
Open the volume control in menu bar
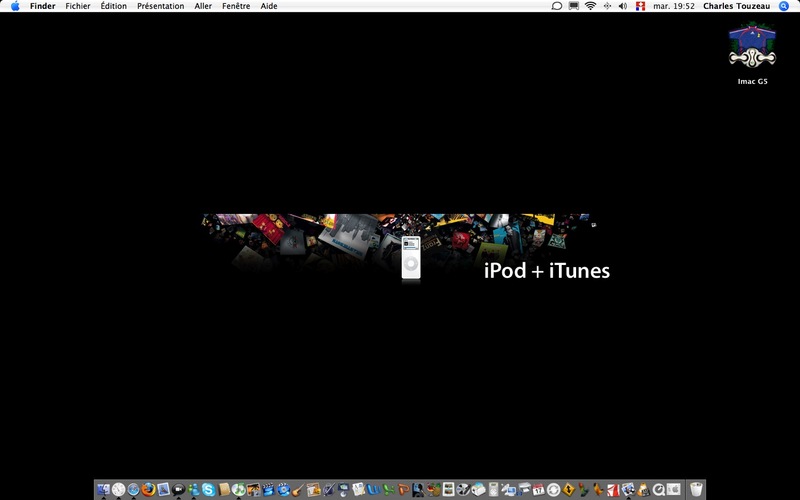point(623,6)
